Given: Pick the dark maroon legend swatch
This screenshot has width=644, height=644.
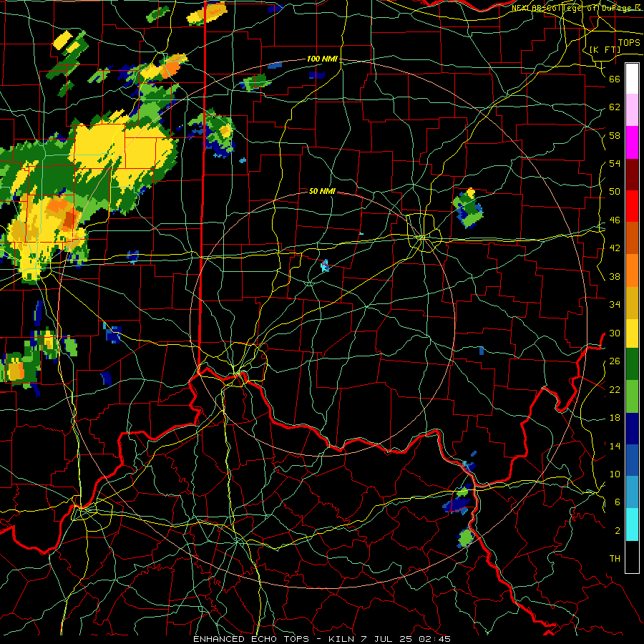Looking at the screenshot, I should [x=632, y=174].
